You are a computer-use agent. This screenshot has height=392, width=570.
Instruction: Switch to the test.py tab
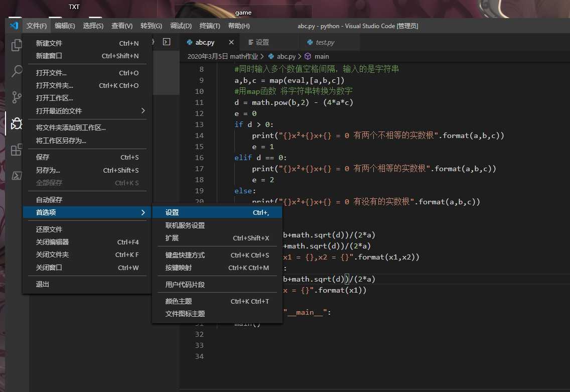tap(325, 43)
